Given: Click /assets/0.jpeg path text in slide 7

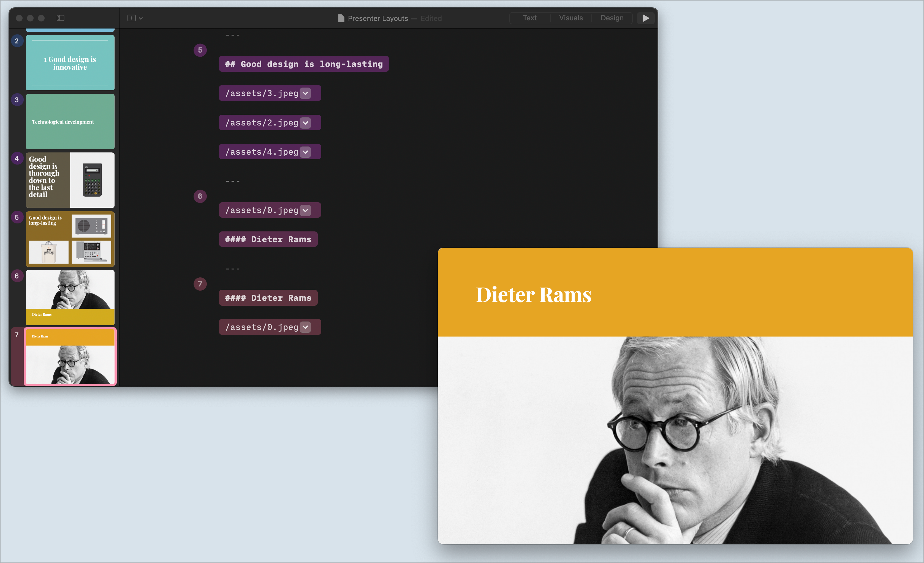Looking at the screenshot, I should tap(262, 327).
